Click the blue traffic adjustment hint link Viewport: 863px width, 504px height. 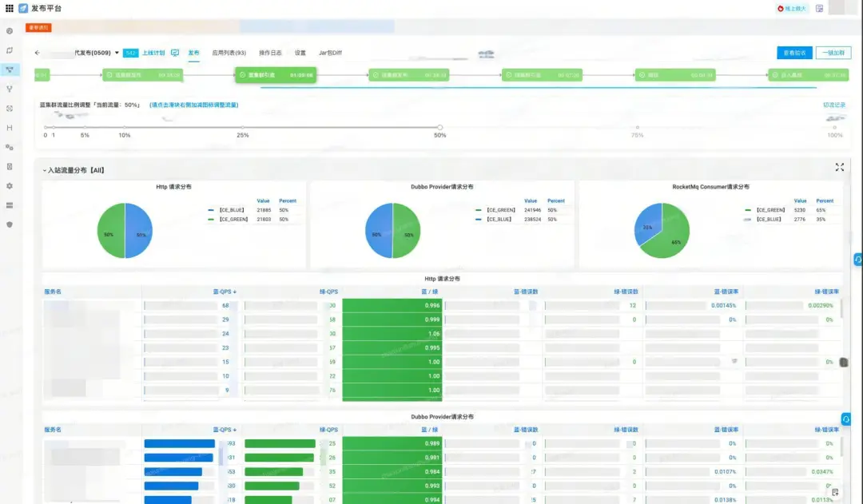pos(193,105)
